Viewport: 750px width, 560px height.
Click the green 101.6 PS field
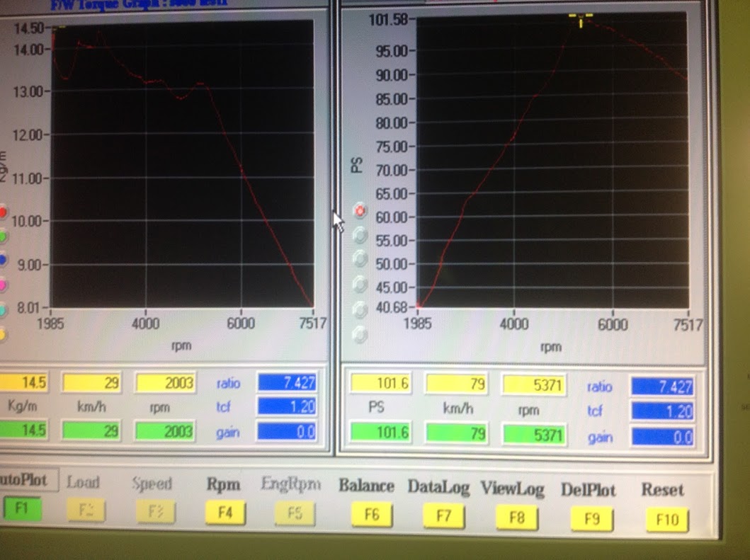tap(381, 433)
